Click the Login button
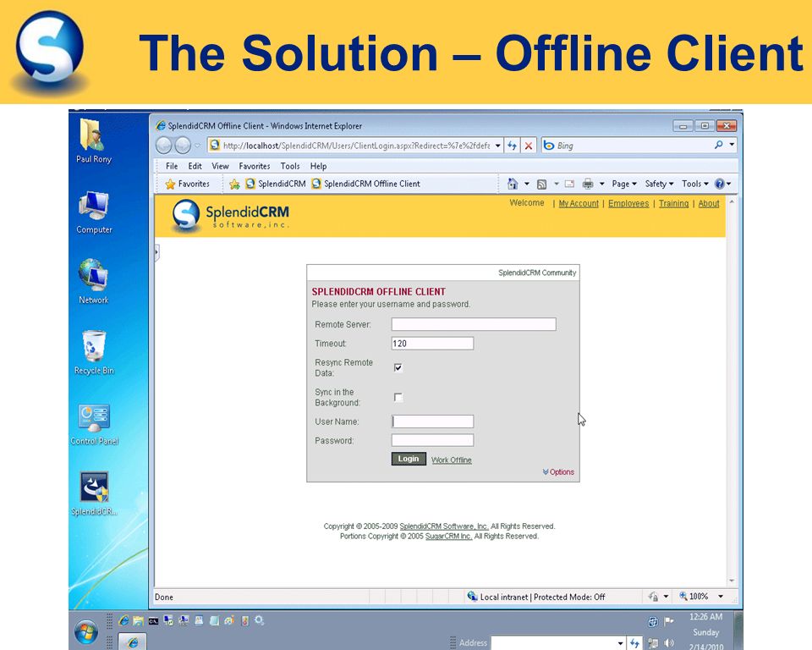 (x=409, y=459)
